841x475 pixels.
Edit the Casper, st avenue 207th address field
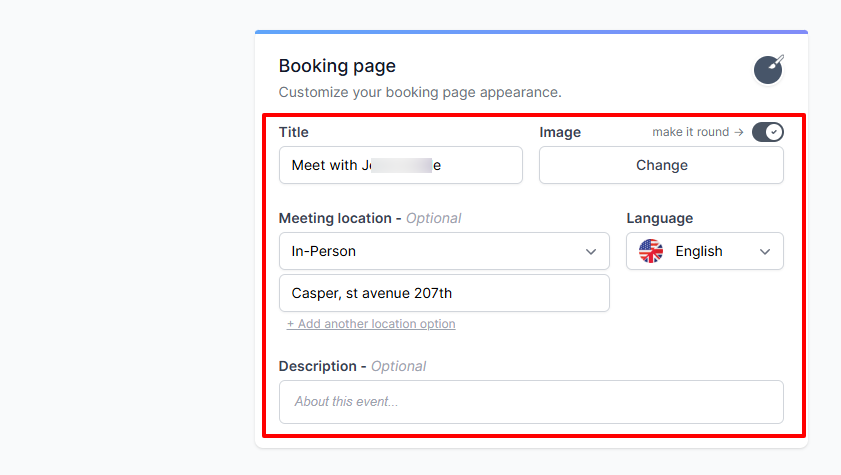pyautogui.click(x=444, y=293)
